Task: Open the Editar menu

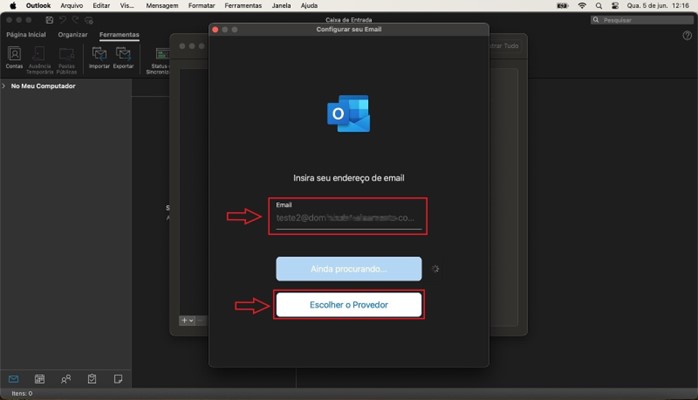Action: 101,6
